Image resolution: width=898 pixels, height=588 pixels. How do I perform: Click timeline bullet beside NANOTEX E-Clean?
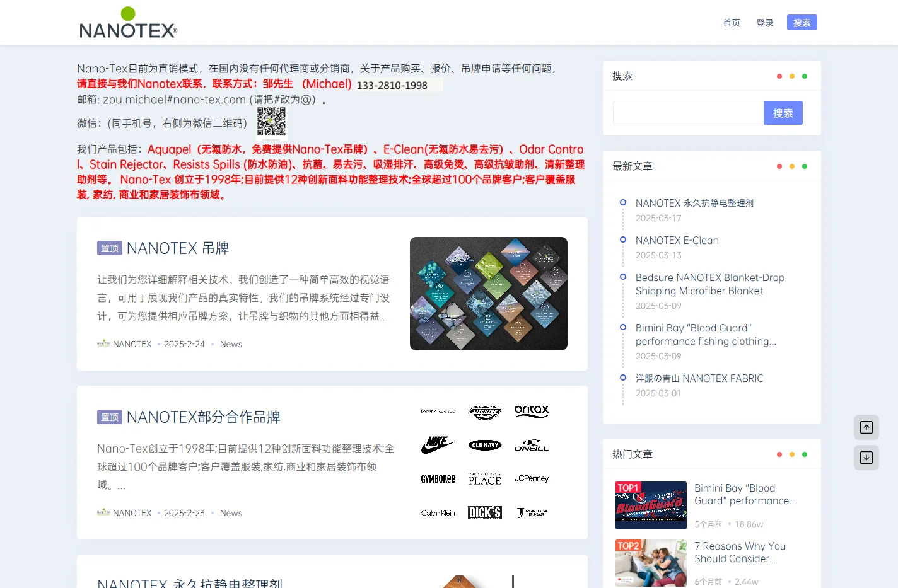click(623, 239)
